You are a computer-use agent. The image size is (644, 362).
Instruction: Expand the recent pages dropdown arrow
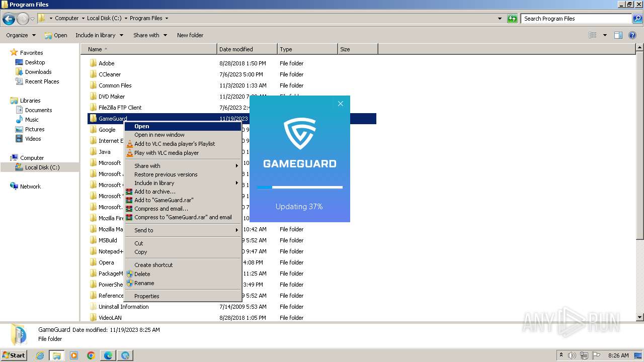pos(33,19)
